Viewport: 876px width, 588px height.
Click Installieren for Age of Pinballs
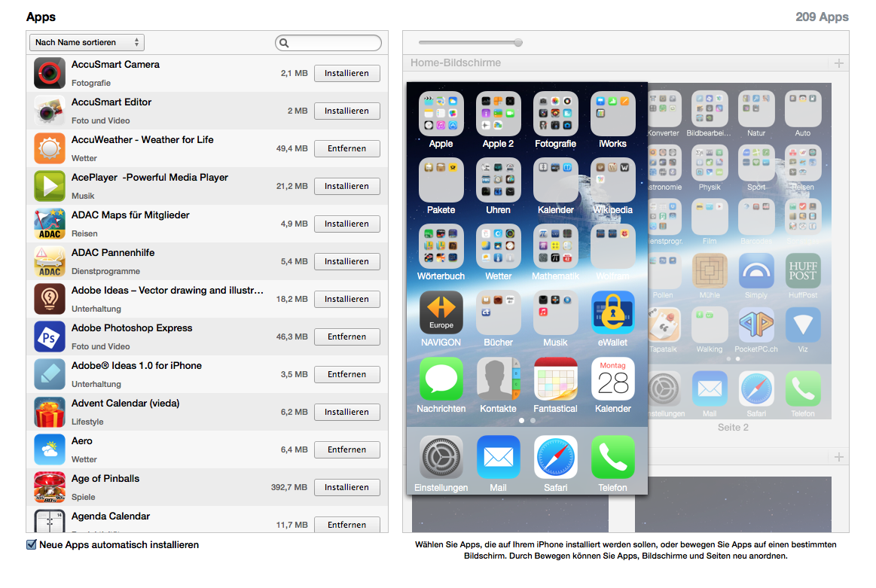pyautogui.click(x=346, y=487)
